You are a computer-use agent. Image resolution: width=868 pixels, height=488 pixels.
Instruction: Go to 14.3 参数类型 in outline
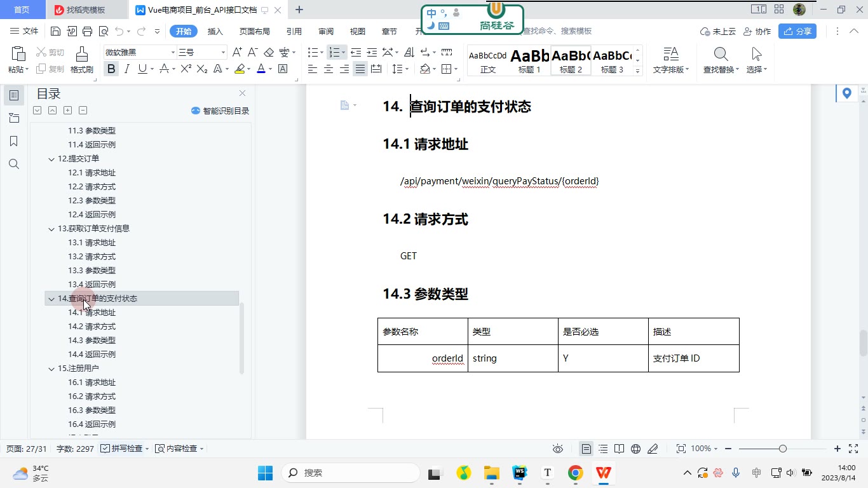(x=92, y=341)
